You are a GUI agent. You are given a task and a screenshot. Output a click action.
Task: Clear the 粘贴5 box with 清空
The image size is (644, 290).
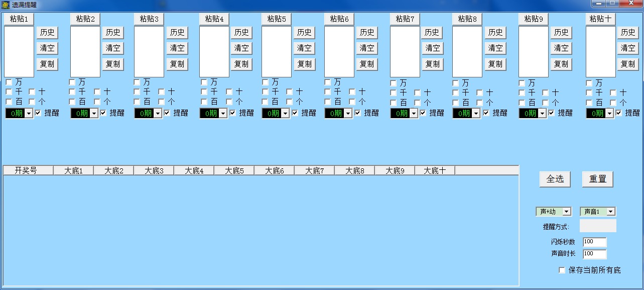click(304, 48)
